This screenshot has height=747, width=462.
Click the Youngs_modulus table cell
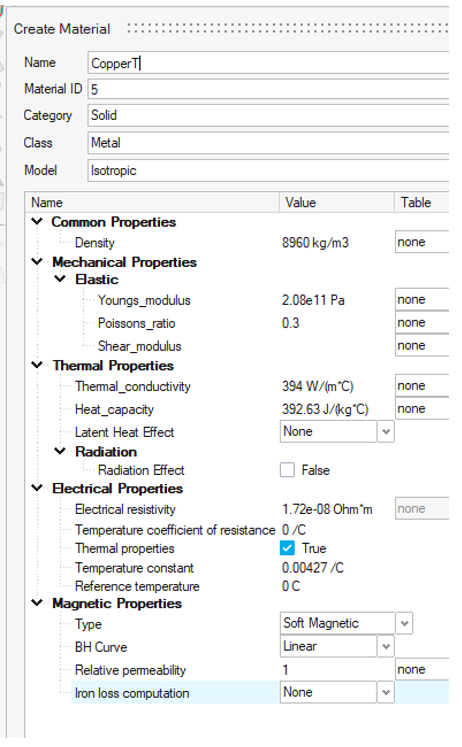(x=422, y=300)
